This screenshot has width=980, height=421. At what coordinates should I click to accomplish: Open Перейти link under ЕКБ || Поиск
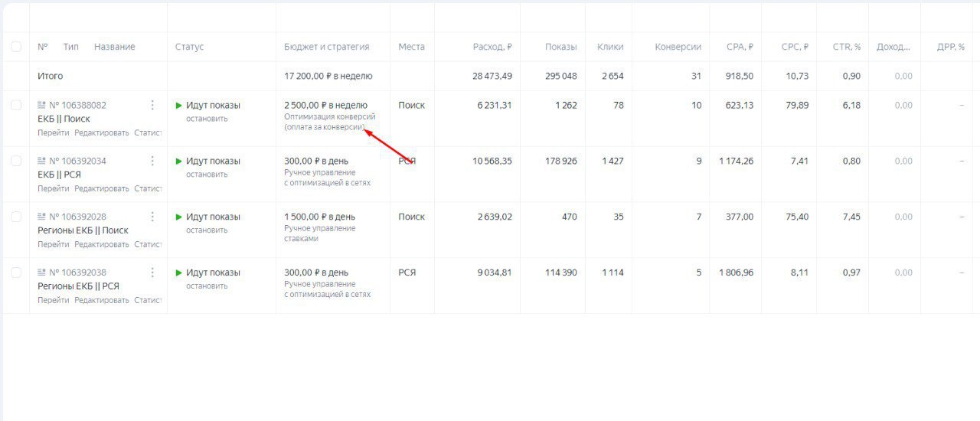54,132
